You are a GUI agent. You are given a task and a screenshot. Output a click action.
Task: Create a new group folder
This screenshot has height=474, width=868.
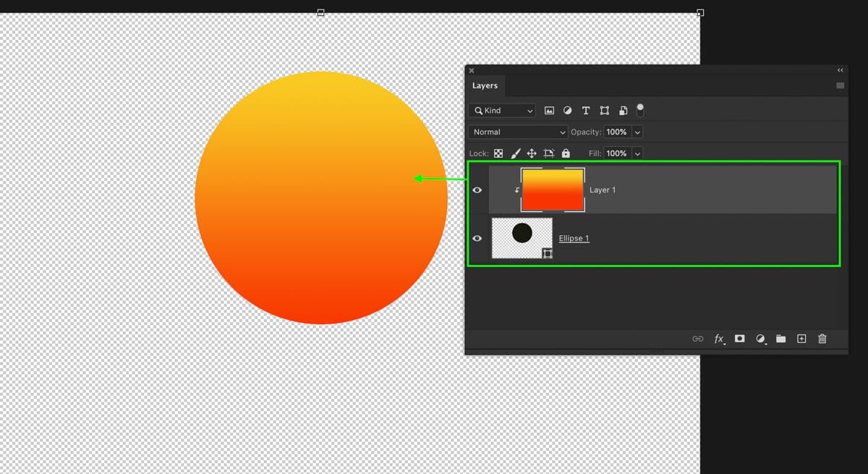tap(781, 338)
